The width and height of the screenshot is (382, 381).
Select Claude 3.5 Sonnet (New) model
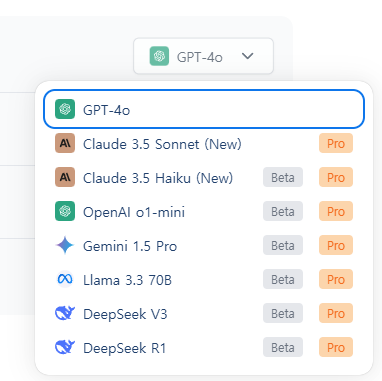tap(204, 143)
